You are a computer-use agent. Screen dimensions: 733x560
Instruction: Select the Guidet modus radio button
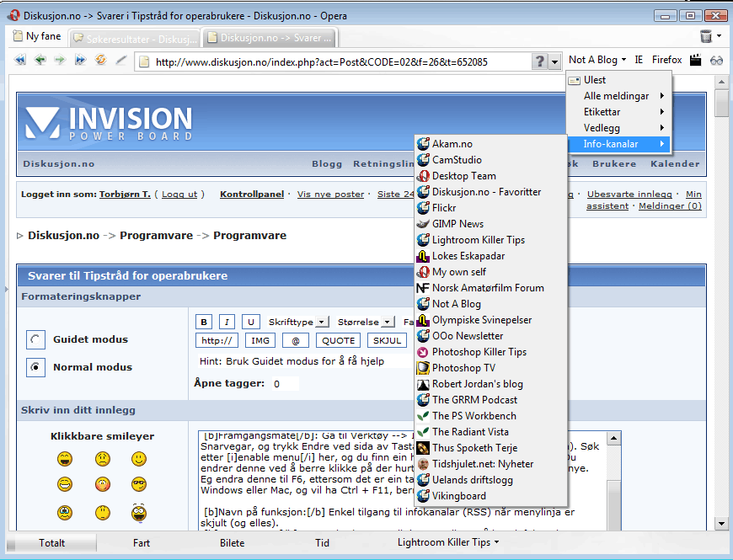coord(35,339)
